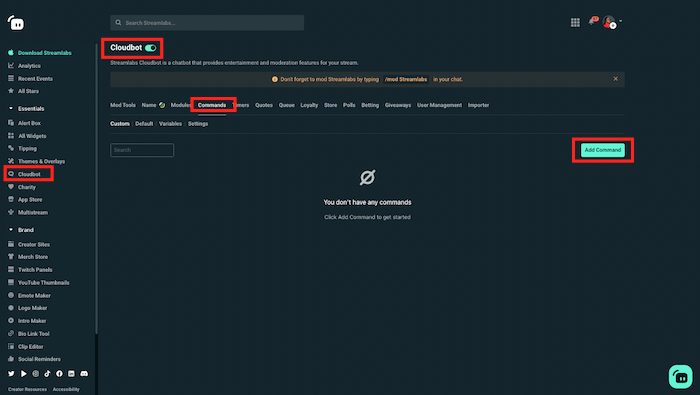Select the Default commands sub-tab

[144, 124]
